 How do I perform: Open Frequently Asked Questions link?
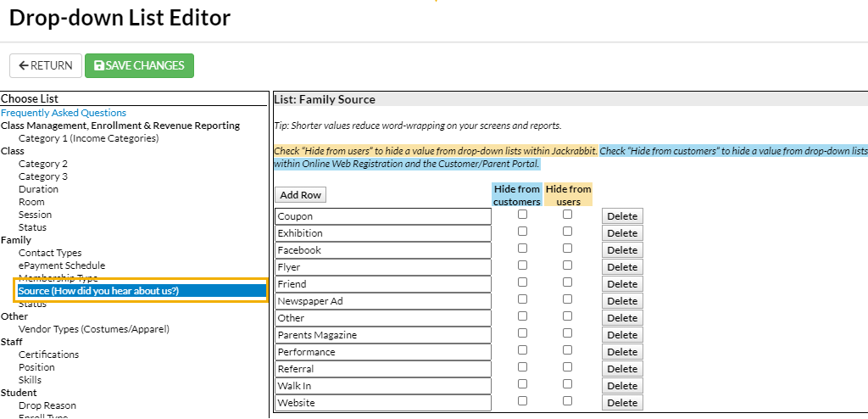point(64,113)
